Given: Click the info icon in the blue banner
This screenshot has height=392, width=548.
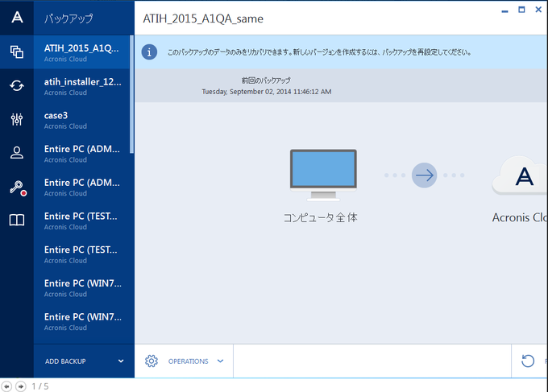Looking at the screenshot, I should click(x=149, y=52).
